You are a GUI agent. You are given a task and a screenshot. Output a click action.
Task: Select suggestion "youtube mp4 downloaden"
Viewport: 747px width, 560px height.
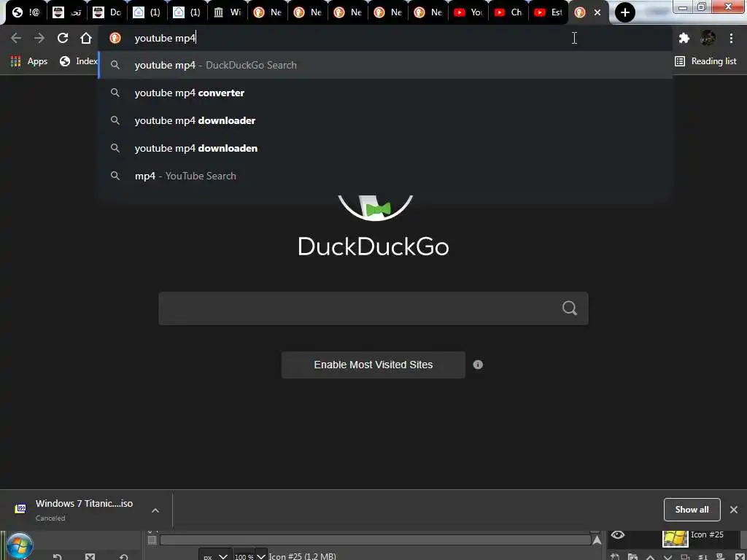385,148
